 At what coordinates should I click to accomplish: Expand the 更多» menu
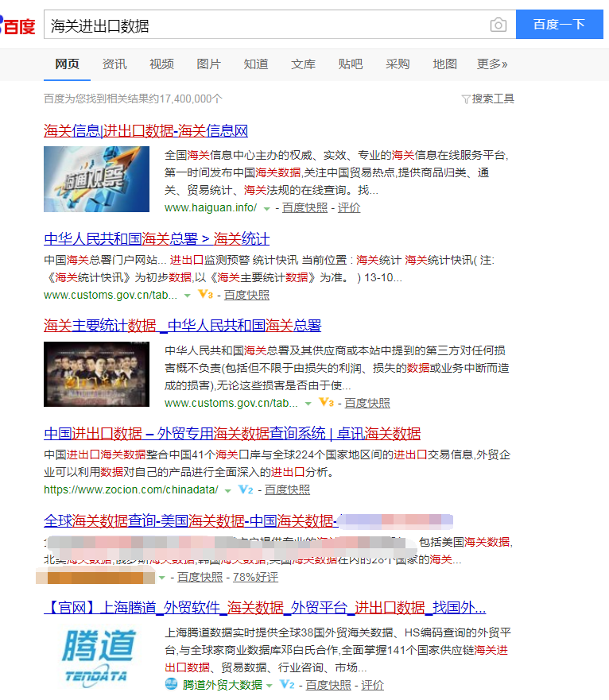(492, 64)
